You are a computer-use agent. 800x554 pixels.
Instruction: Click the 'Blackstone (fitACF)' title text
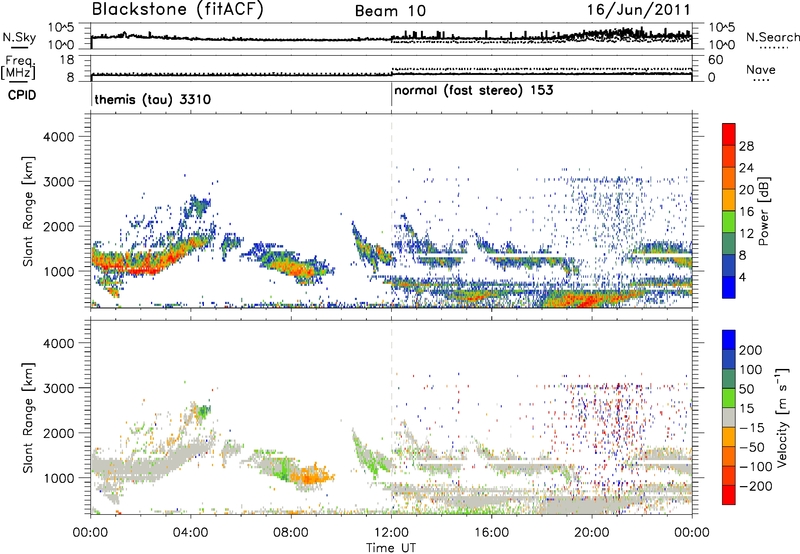tap(178, 10)
